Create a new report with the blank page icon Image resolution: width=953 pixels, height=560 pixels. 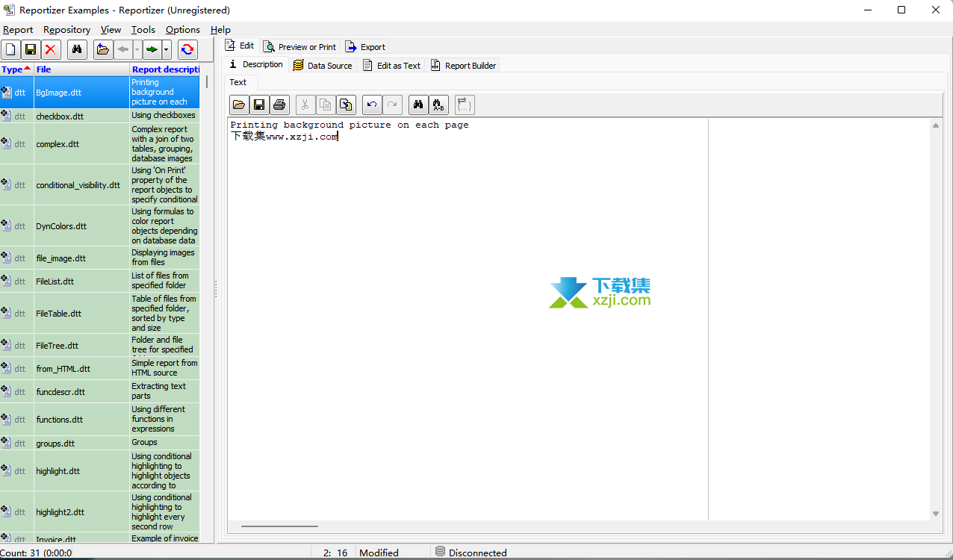point(11,50)
